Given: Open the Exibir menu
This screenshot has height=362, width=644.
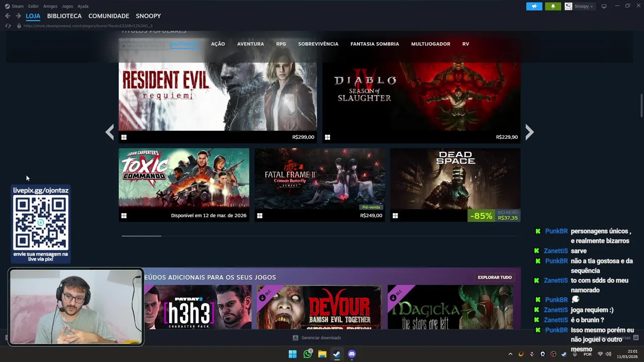Looking at the screenshot, I should pyautogui.click(x=33, y=6).
